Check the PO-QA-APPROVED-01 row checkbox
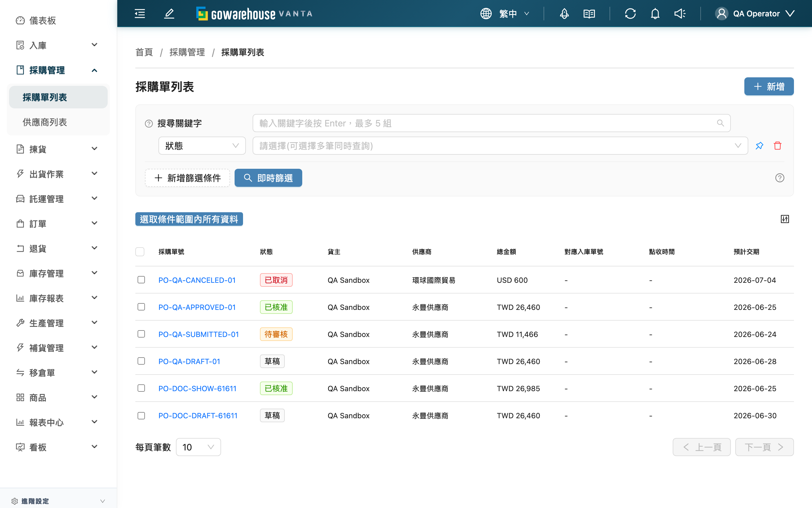Viewport: 812px width, 508px height. point(141,307)
